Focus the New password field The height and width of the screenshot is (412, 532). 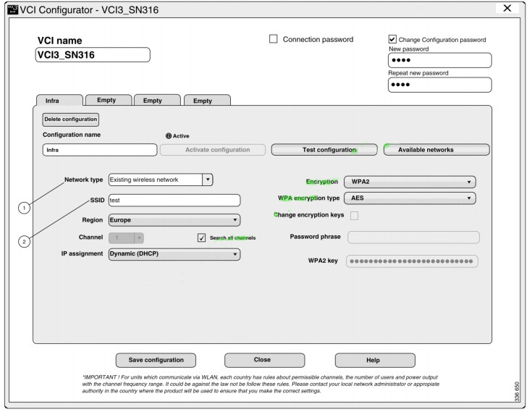(440, 60)
